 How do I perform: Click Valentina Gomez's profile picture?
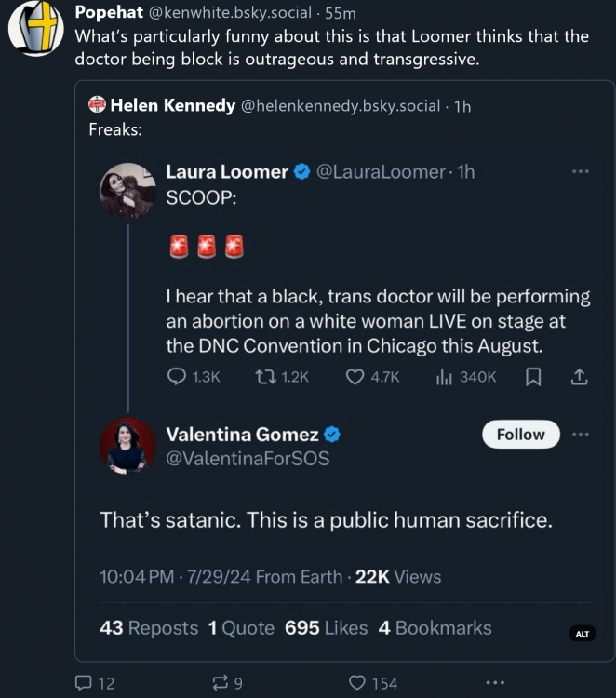point(127,447)
